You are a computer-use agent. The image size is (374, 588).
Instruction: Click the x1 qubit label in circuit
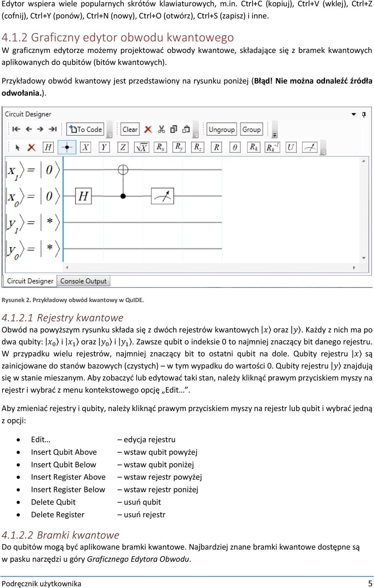(x=16, y=170)
